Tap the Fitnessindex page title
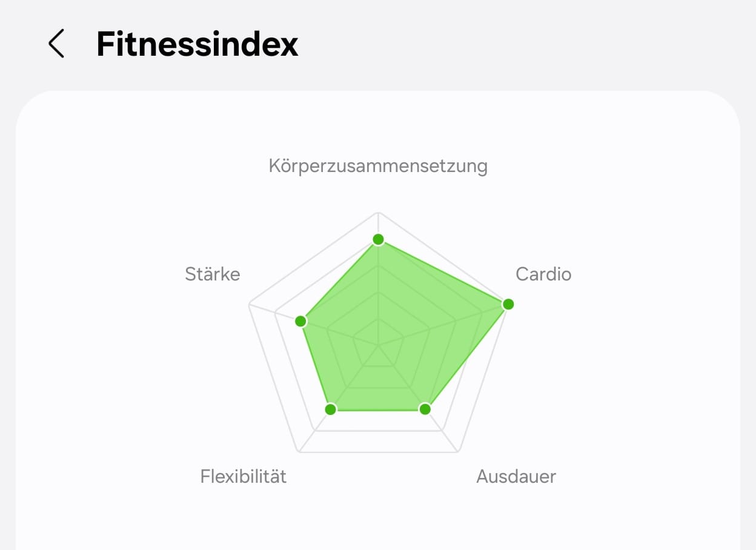The height and width of the screenshot is (550, 756). (197, 44)
